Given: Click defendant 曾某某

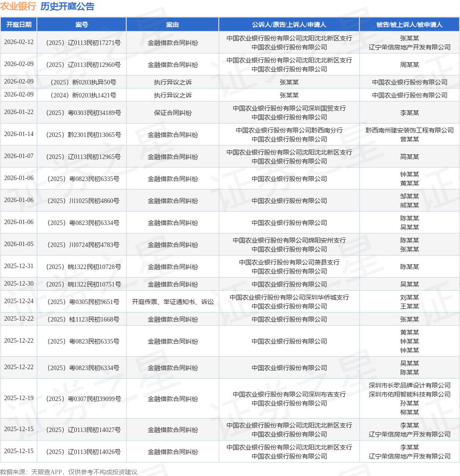Looking at the screenshot, I should tap(409, 139).
